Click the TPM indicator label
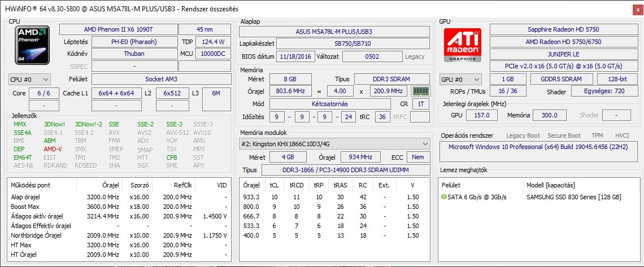This screenshot has width=644, height=267. pyautogui.click(x=597, y=135)
